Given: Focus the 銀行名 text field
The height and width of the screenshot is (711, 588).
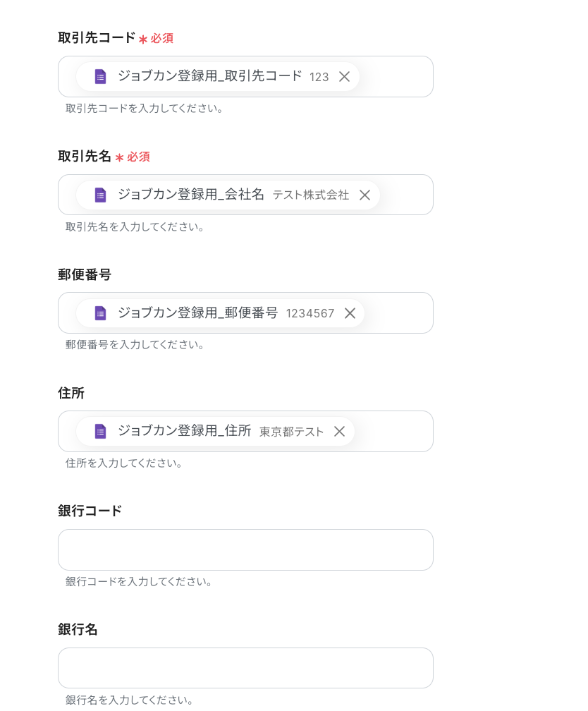Looking at the screenshot, I should [245, 668].
